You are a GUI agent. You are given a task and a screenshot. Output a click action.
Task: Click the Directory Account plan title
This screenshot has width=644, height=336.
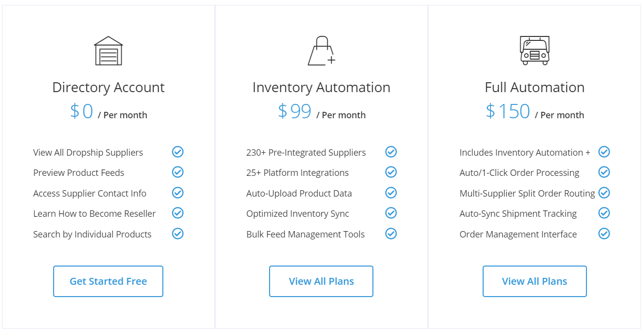108,87
